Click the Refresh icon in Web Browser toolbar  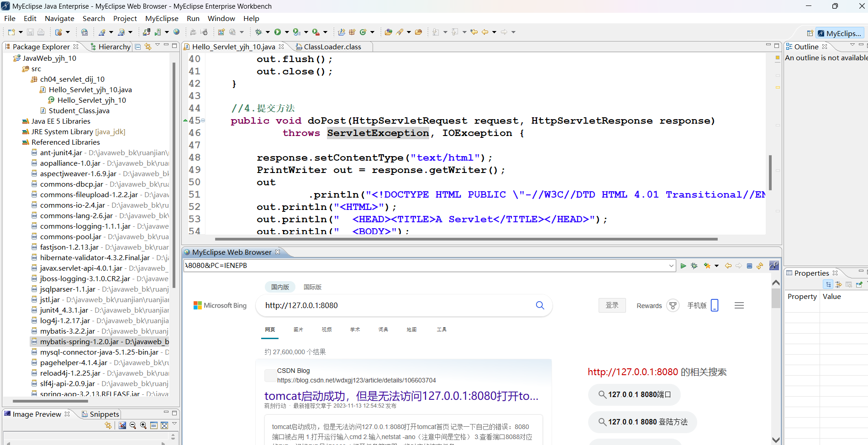[x=760, y=266]
